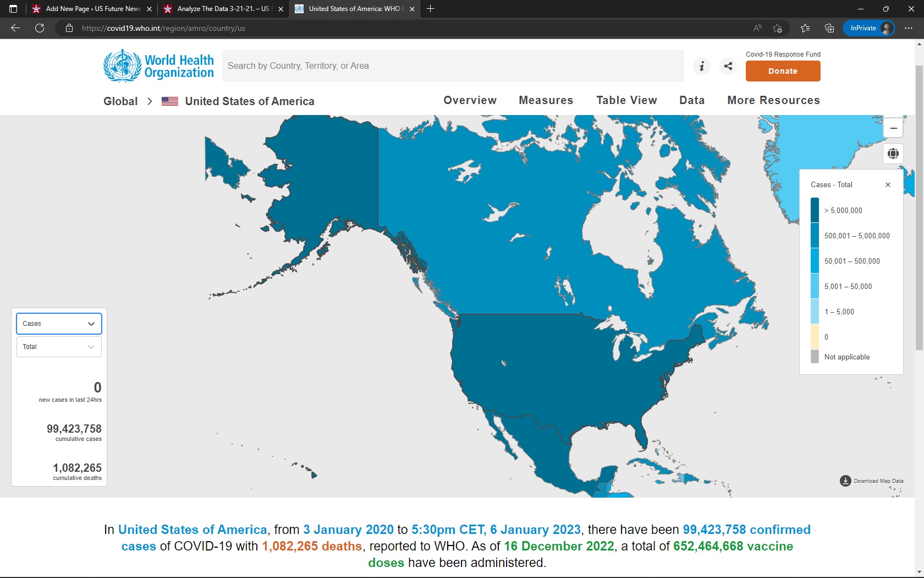Open the Table View tab
Viewport: 924px width, 578px height.
coord(626,100)
